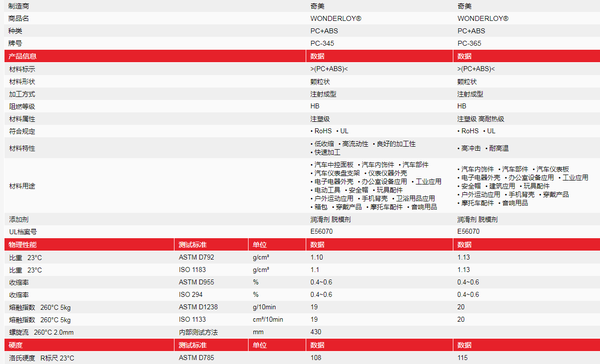Select the 牌号 row label

[15, 43]
